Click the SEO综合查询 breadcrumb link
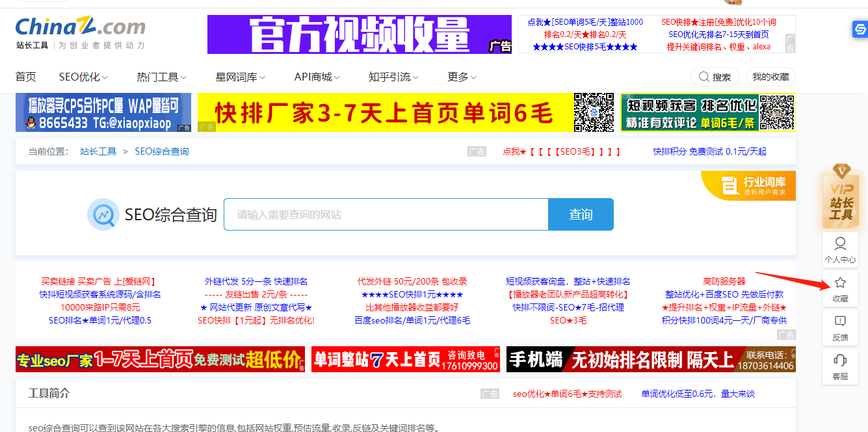Screen dimensions: 868x432 click(162, 151)
